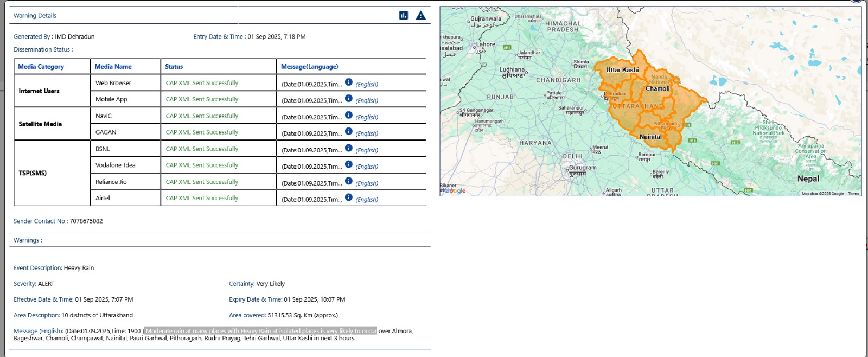Open English message for Reliance Jio
This screenshot has width=868, height=357.
[x=367, y=183]
